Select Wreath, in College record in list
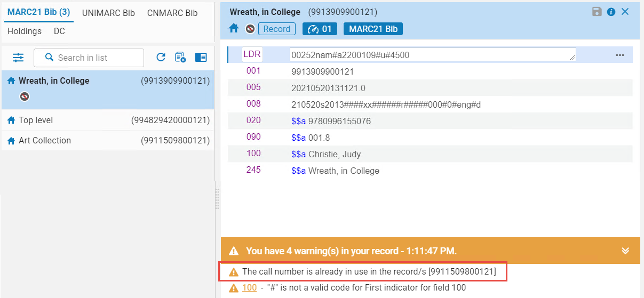 pyautogui.click(x=108, y=90)
